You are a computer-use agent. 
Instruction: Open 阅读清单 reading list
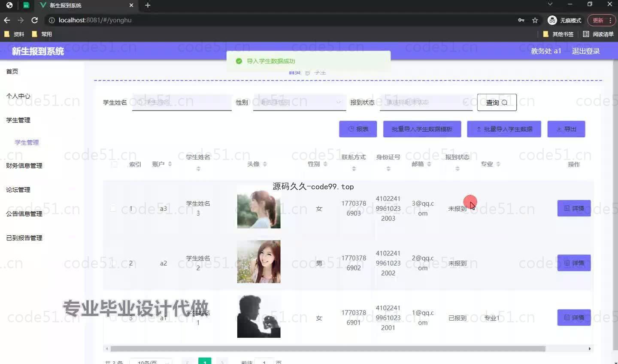point(598,34)
